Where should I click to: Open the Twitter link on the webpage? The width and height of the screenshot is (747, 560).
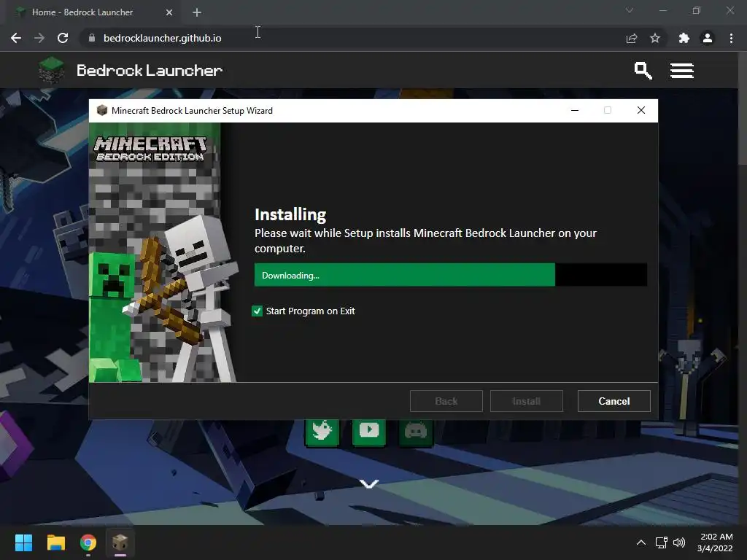point(322,432)
